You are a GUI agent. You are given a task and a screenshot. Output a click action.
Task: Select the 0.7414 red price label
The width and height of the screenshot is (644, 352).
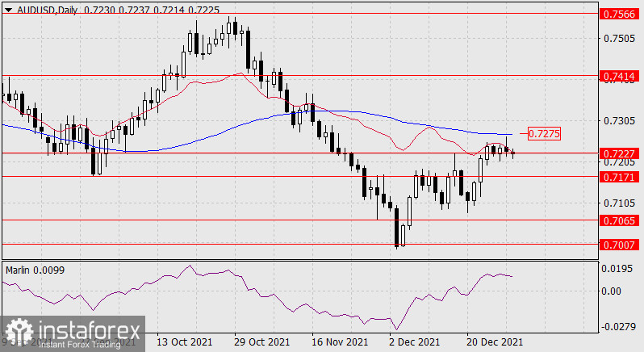pos(619,76)
